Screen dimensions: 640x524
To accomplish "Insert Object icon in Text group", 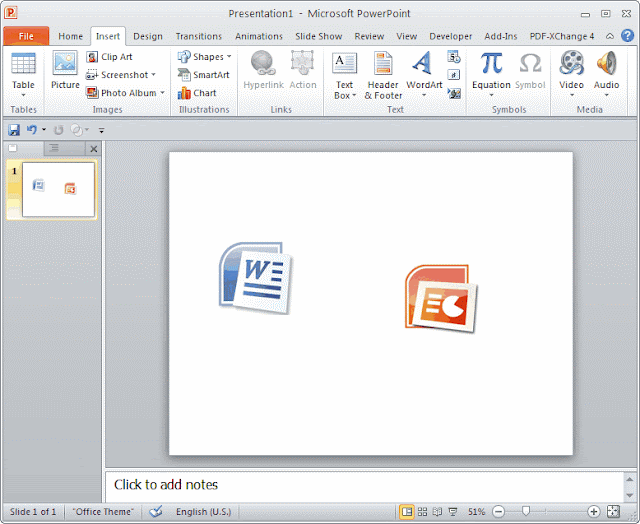I will [x=454, y=93].
